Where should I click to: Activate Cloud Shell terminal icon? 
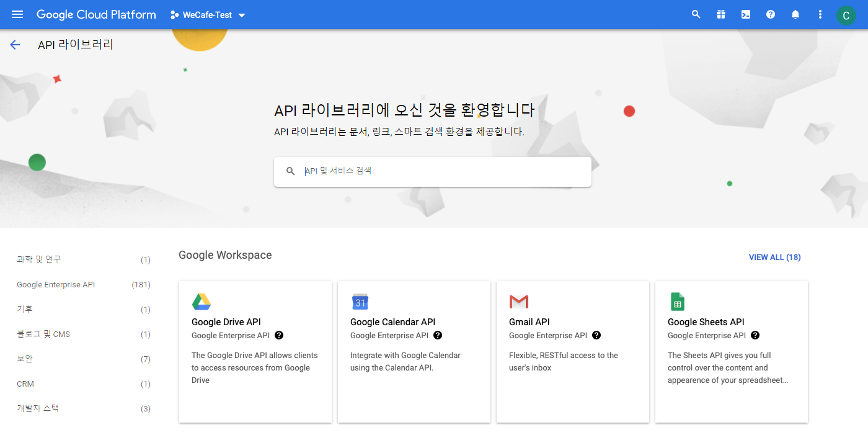point(746,14)
